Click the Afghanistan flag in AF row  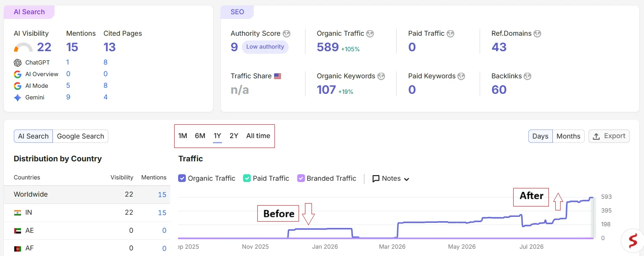(18, 249)
